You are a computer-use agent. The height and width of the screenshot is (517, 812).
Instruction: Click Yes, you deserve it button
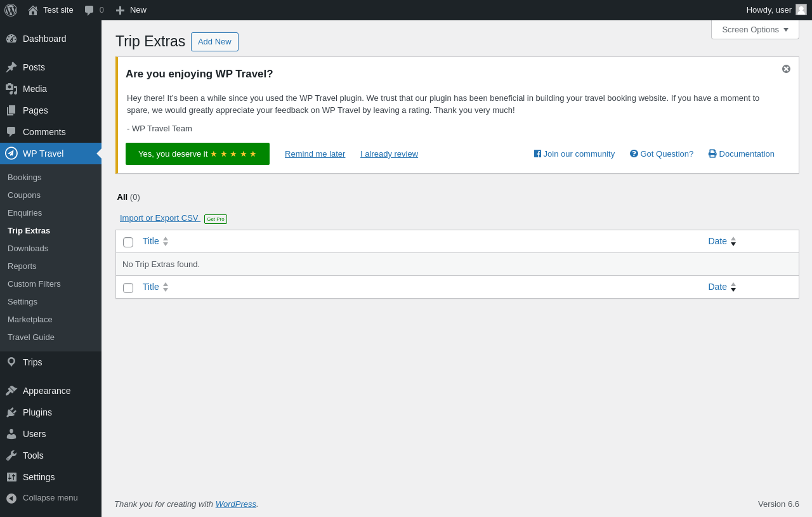point(197,154)
